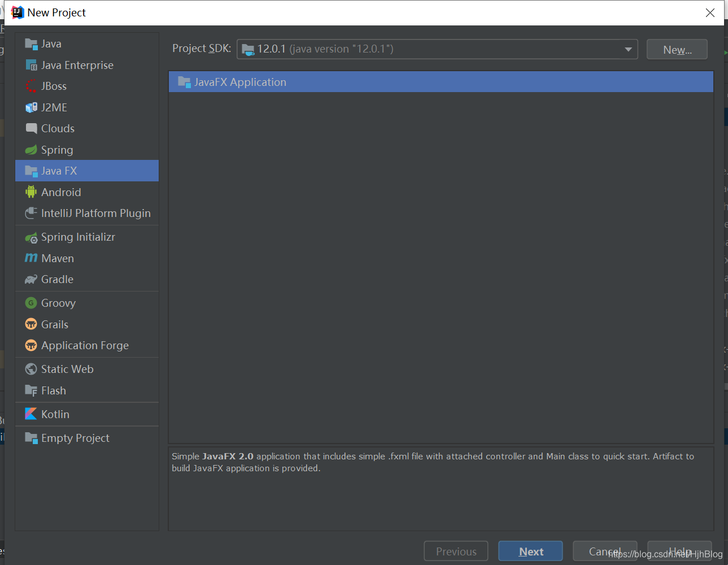
Task: Choose Static Web project type
Action: point(87,369)
